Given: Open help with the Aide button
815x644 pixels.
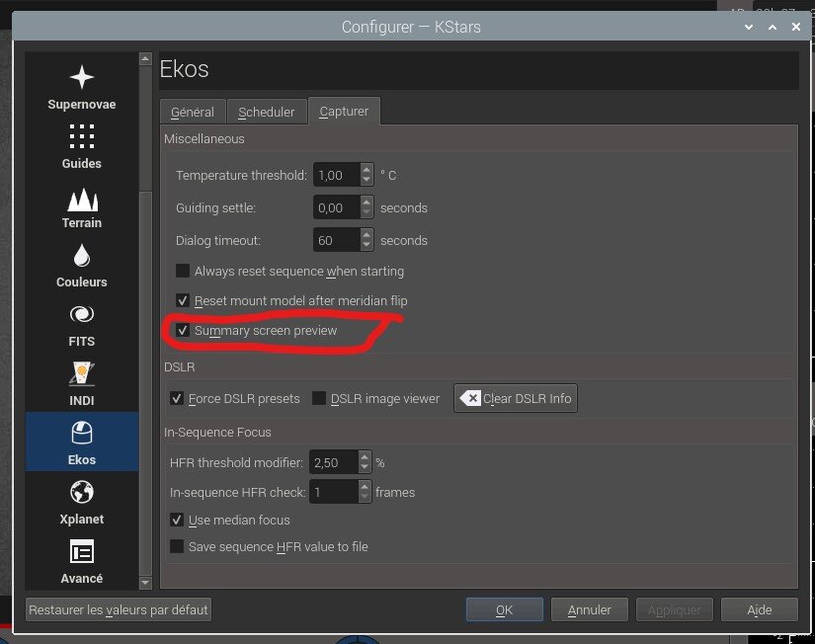Looking at the screenshot, I should click(760, 609).
